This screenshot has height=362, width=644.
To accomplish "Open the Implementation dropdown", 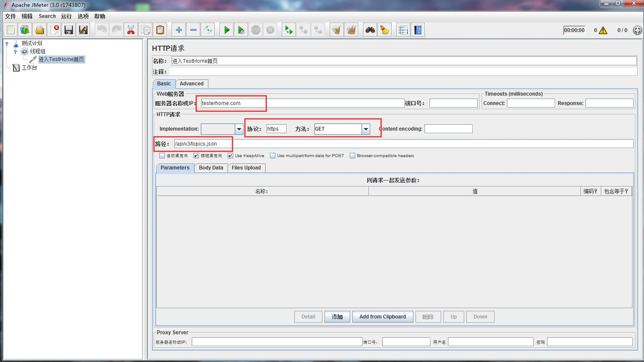I will [239, 129].
